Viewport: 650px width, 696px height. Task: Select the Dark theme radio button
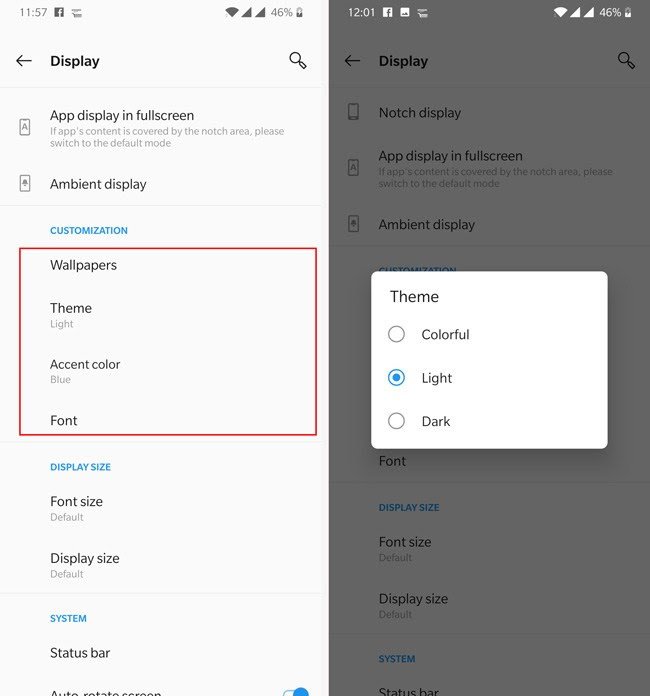396,421
